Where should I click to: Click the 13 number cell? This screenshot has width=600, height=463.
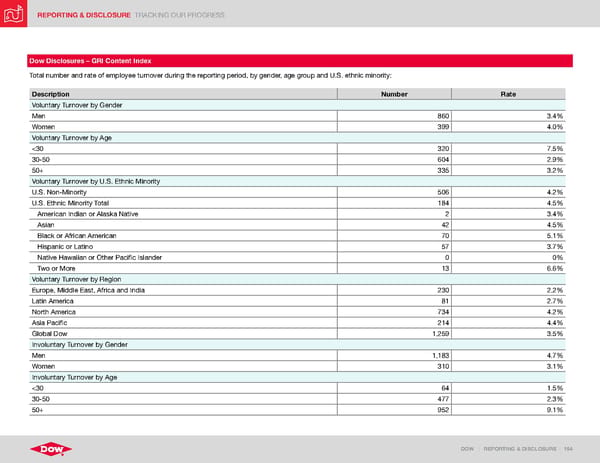(x=395, y=269)
